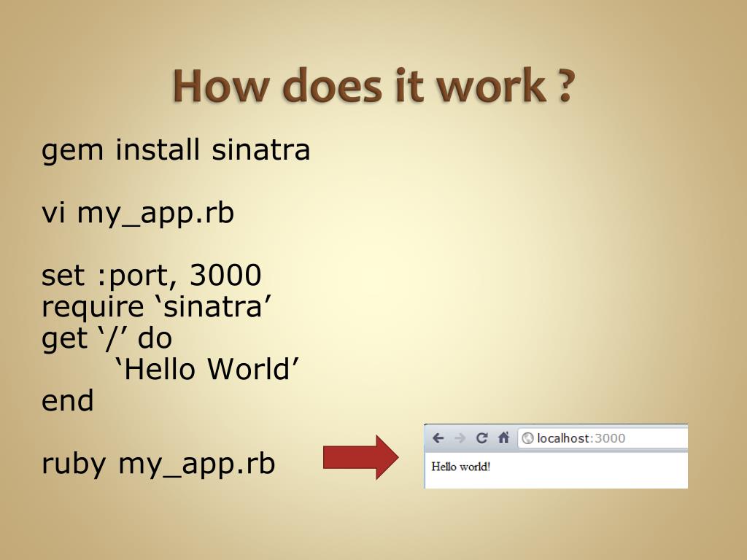Screen dimensions: 747x560
Task: Click the browser forward arrow icon
Action: [x=460, y=438]
